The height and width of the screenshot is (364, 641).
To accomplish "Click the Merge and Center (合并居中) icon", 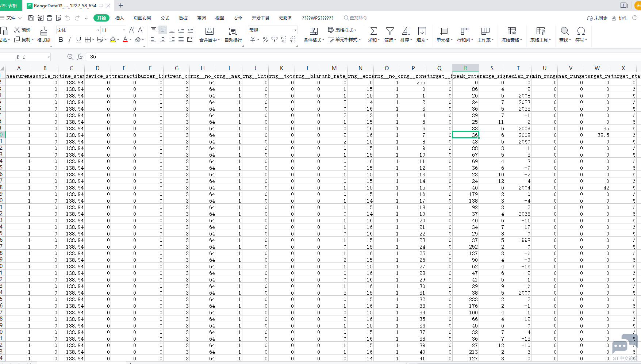I will 210,31.
